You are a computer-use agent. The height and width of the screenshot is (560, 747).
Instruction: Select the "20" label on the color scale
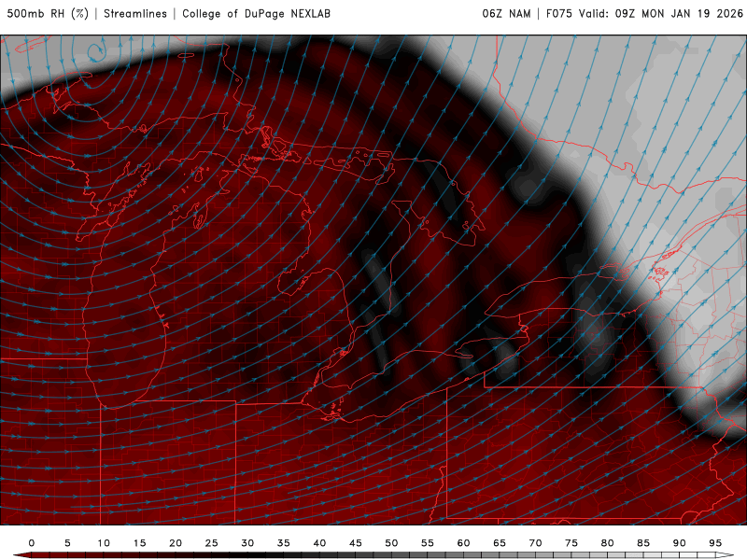(176, 543)
